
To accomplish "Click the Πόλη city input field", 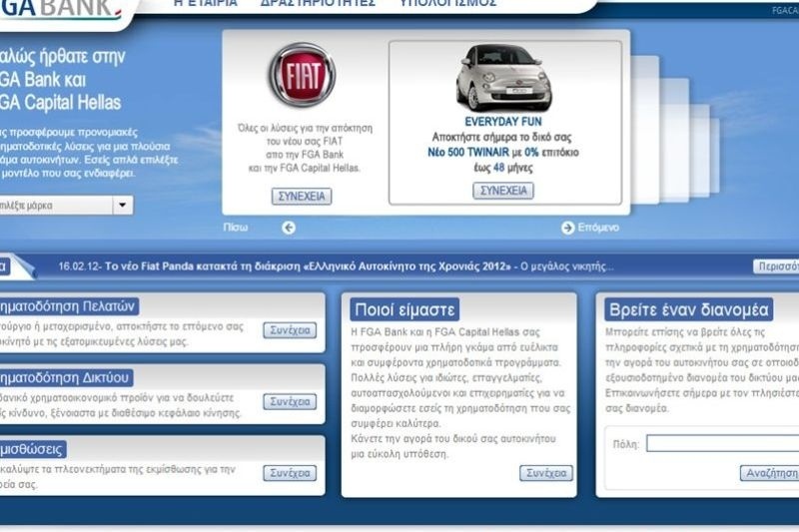I will [x=722, y=443].
